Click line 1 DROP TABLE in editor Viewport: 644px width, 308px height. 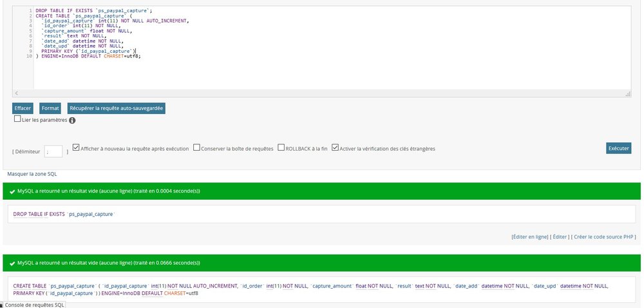point(93,10)
